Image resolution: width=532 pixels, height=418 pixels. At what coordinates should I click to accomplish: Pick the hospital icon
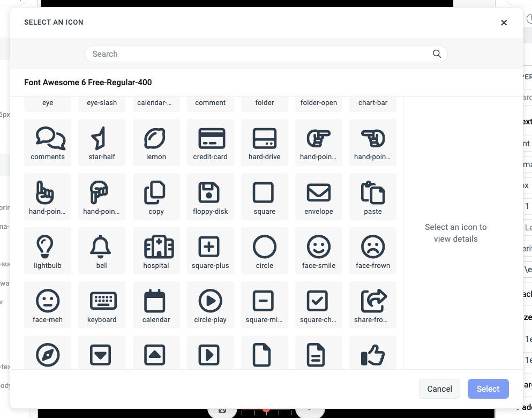[156, 251]
